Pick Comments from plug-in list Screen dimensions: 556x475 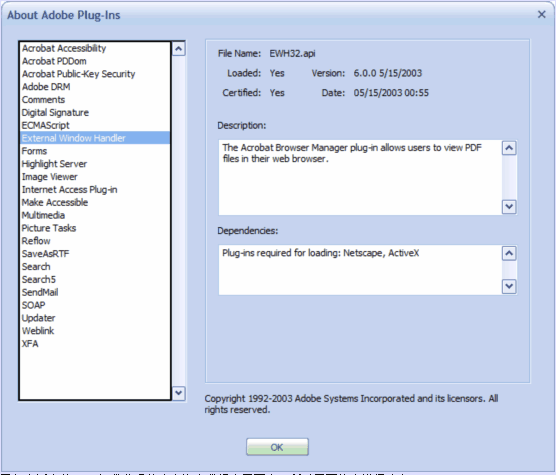tap(95, 100)
